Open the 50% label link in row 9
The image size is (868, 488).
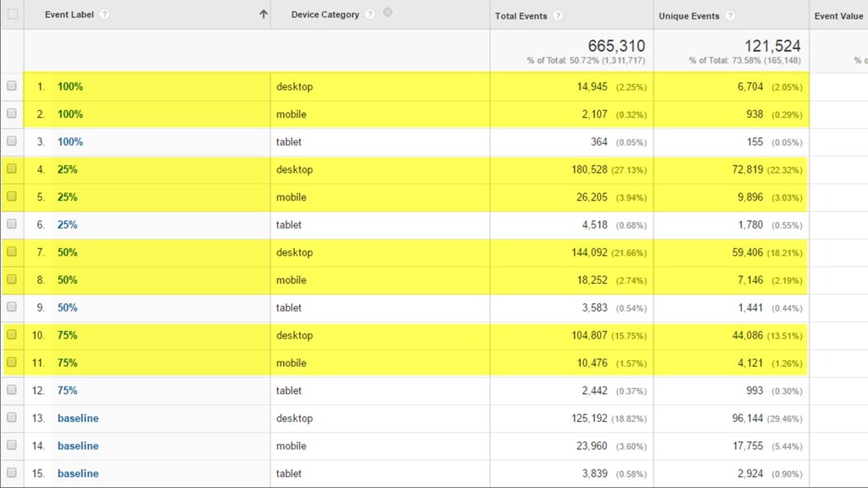(x=68, y=308)
